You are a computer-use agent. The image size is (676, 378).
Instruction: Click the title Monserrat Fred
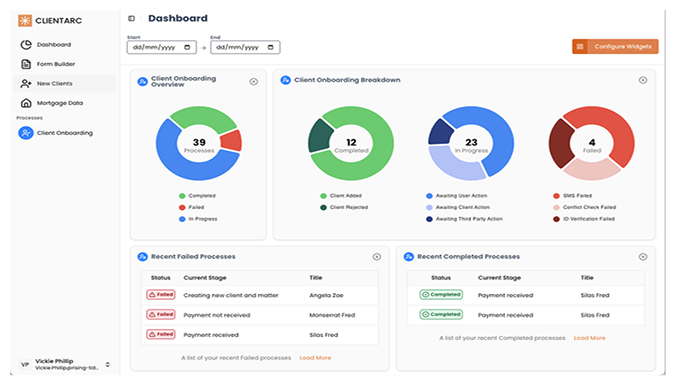[332, 315]
